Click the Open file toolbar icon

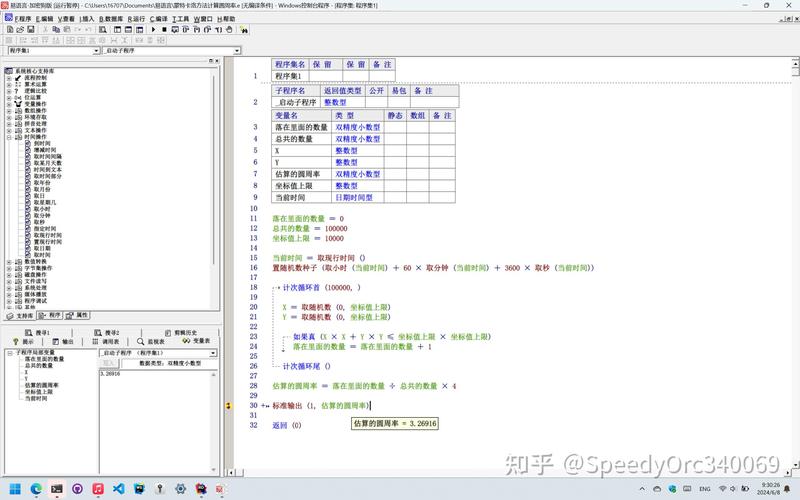click(x=20, y=30)
